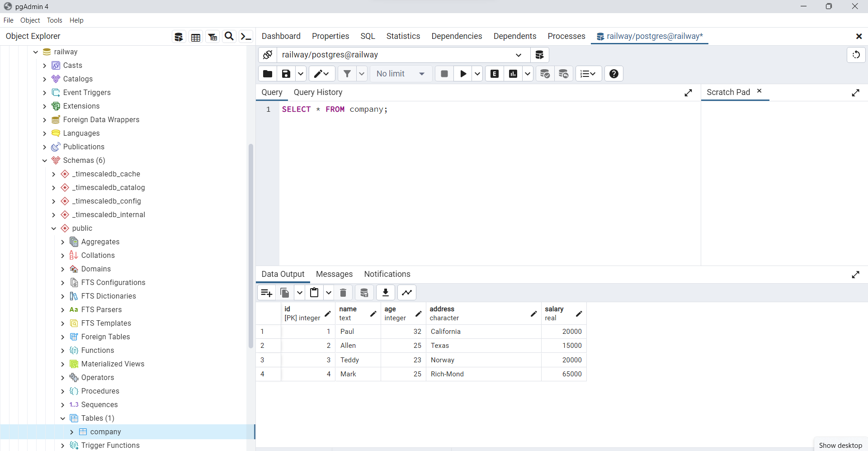Viewport: 868px width, 451px height.
Task: Click the Rollback transaction icon
Action: pos(564,74)
